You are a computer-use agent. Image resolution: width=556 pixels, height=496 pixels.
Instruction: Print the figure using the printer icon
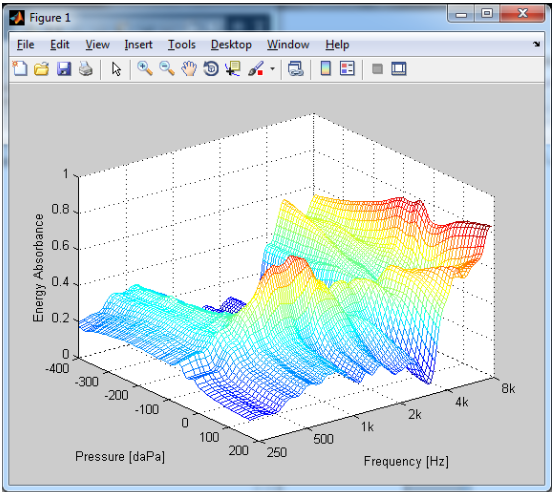(86, 68)
